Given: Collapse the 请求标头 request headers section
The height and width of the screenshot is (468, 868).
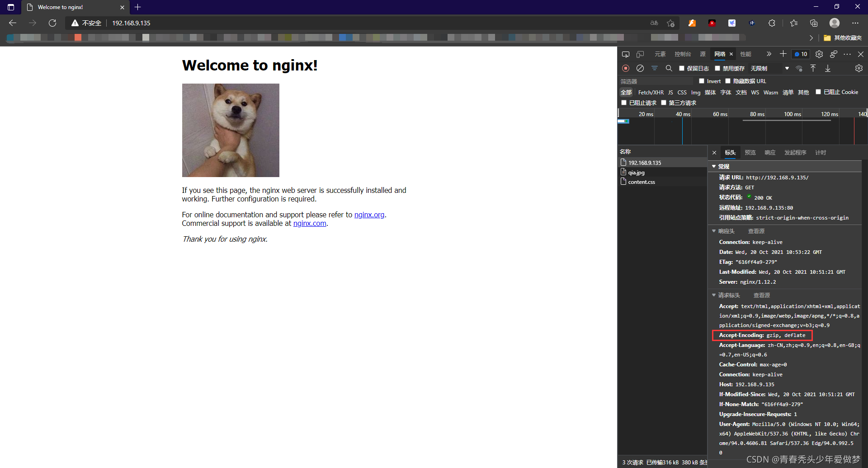Looking at the screenshot, I should [714, 295].
